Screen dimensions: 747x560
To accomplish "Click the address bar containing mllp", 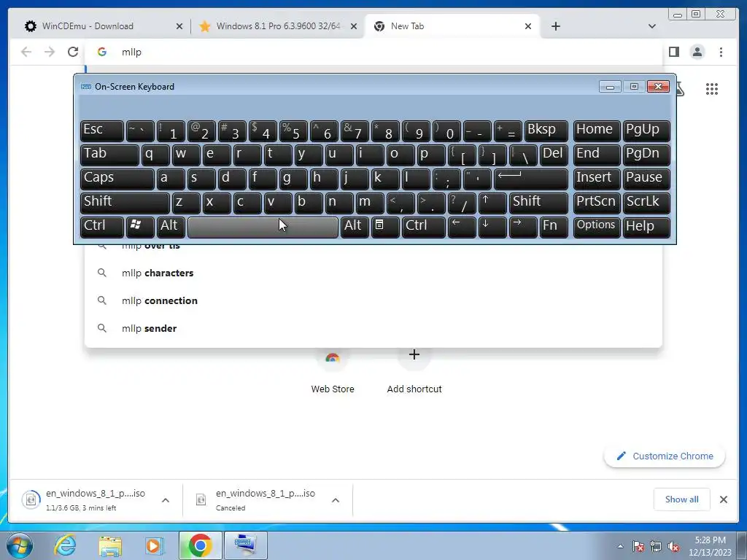I will 373,52.
